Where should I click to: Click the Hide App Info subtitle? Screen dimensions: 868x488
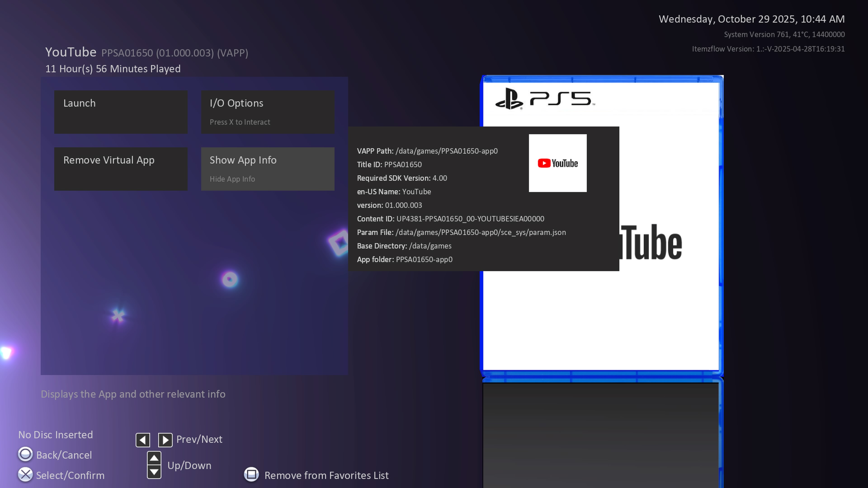[x=232, y=179]
